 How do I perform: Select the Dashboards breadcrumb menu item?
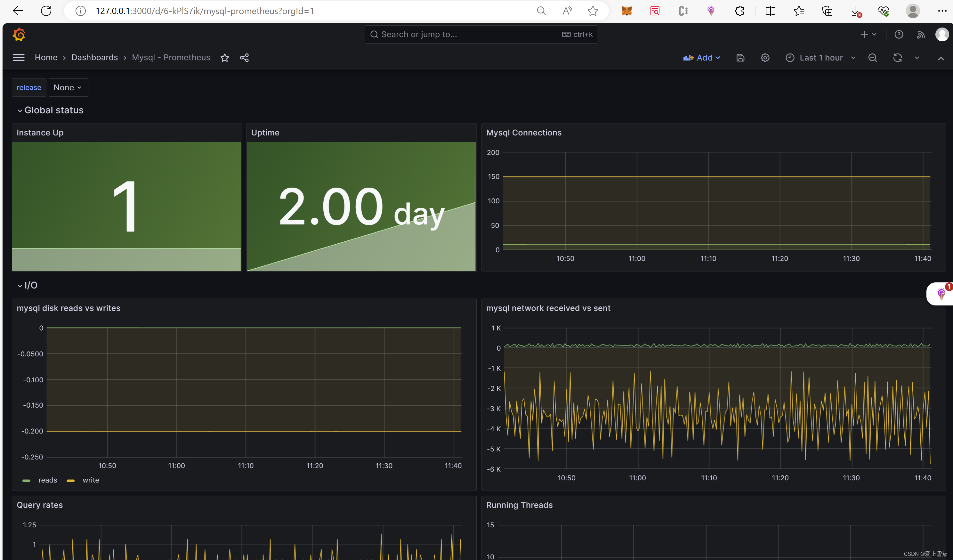(x=94, y=57)
